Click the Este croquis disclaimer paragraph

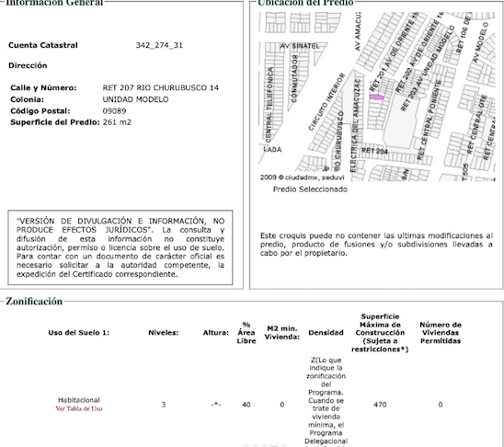click(x=376, y=245)
